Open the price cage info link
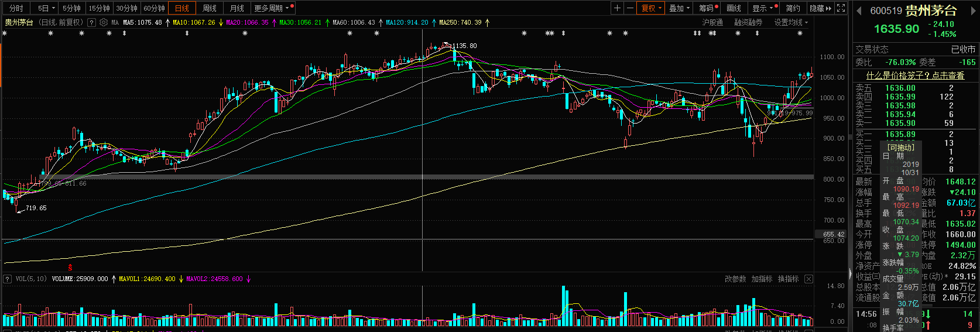This screenshot has height=332, width=980. pyautogui.click(x=915, y=76)
